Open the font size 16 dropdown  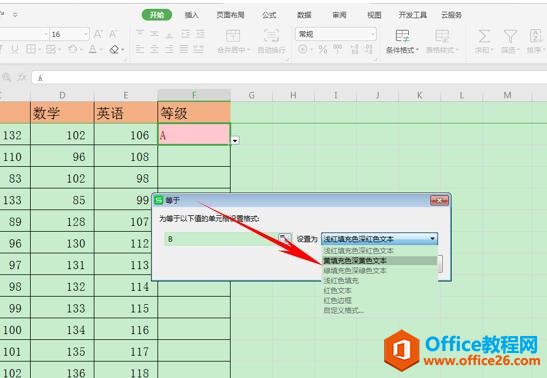[x=86, y=34]
